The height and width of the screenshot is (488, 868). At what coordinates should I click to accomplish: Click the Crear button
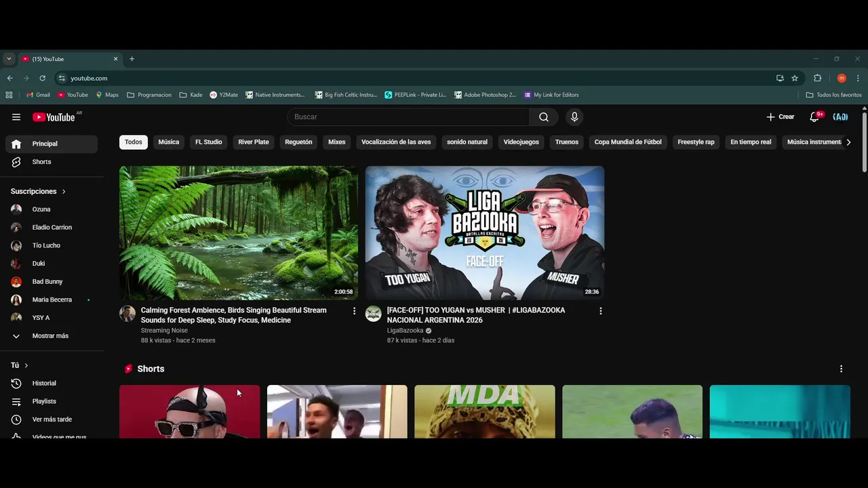pyautogui.click(x=781, y=117)
